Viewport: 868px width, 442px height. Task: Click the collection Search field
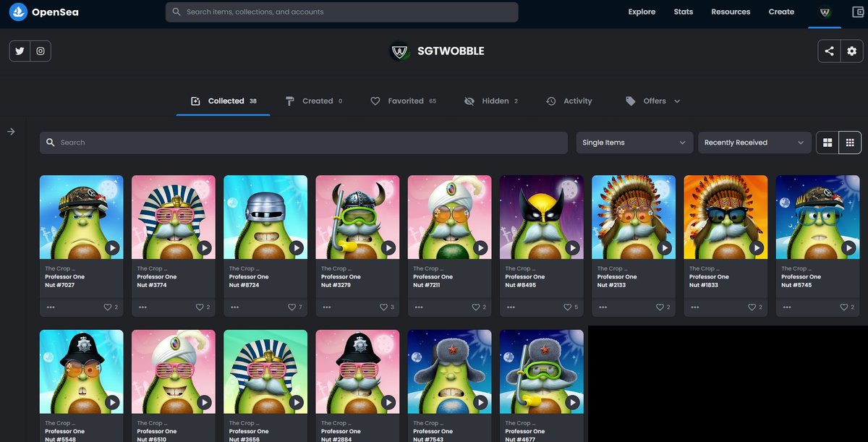(x=304, y=143)
